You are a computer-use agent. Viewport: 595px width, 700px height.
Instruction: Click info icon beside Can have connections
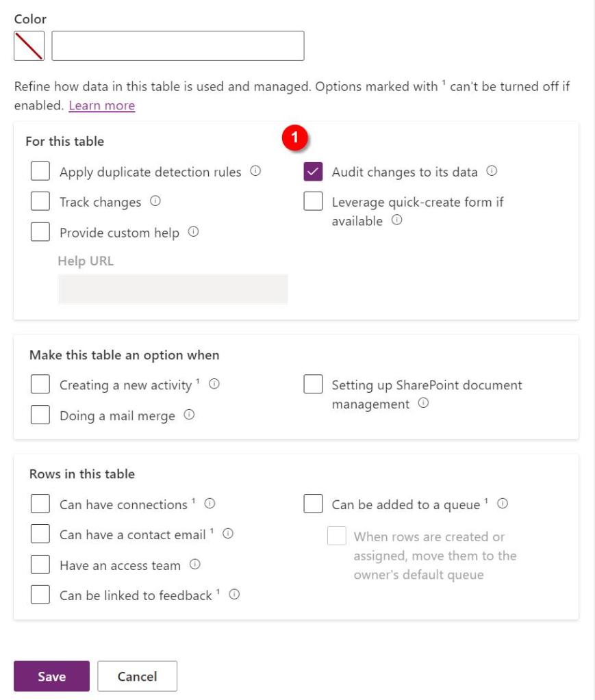210,504
